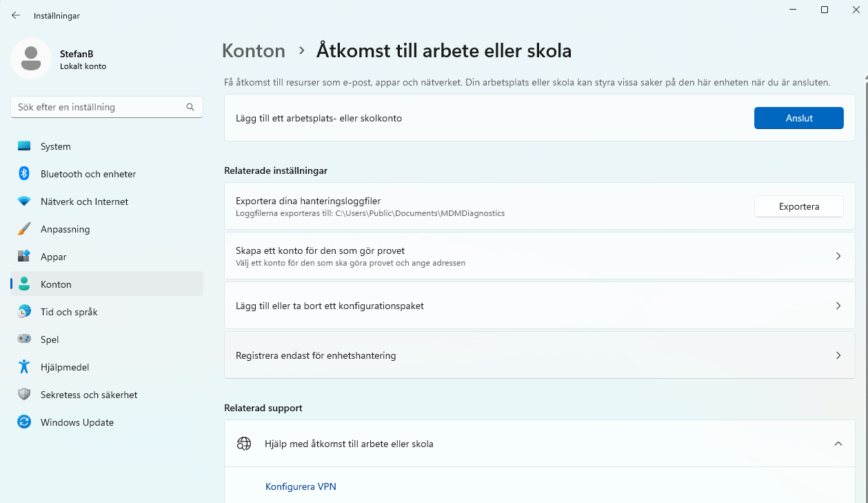This screenshot has height=503, width=868.
Task: Click the Appar icon in the sidebar
Action: point(24,257)
